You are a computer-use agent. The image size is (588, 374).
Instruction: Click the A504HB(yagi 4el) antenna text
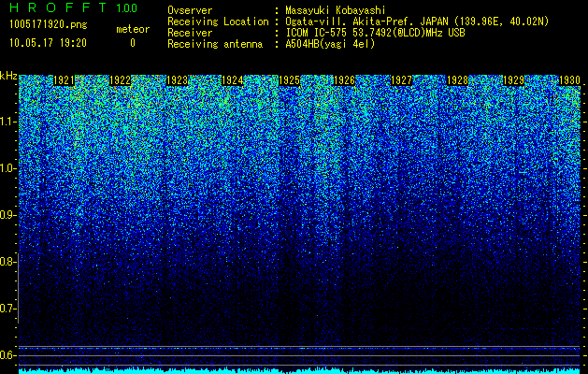tap(330, 44)
